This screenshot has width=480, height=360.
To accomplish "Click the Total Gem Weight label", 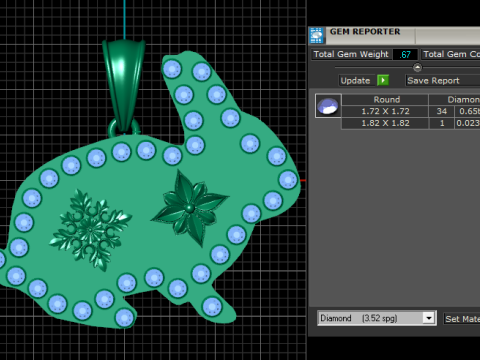I will [x=351, y=54].
